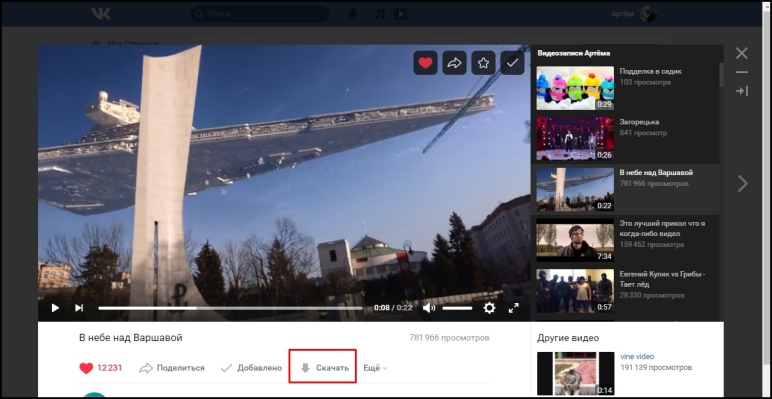Share video via arrow overlay icon

(454, 63)
